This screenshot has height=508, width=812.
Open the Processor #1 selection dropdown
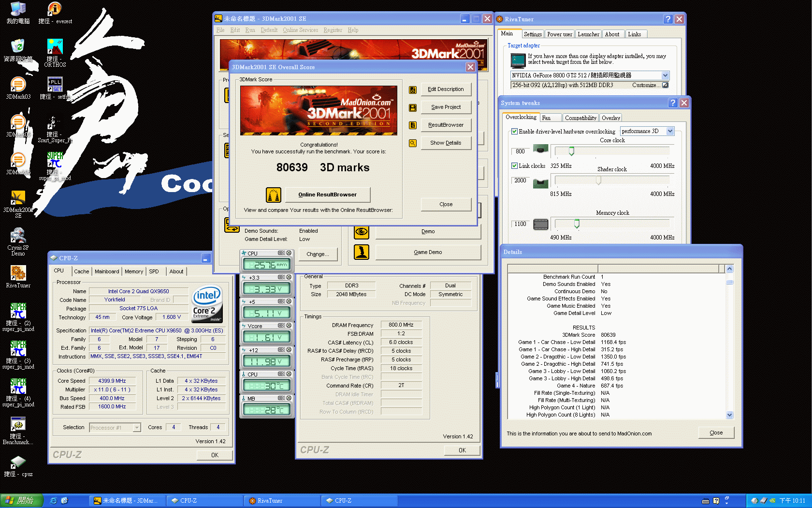(137, 428)
